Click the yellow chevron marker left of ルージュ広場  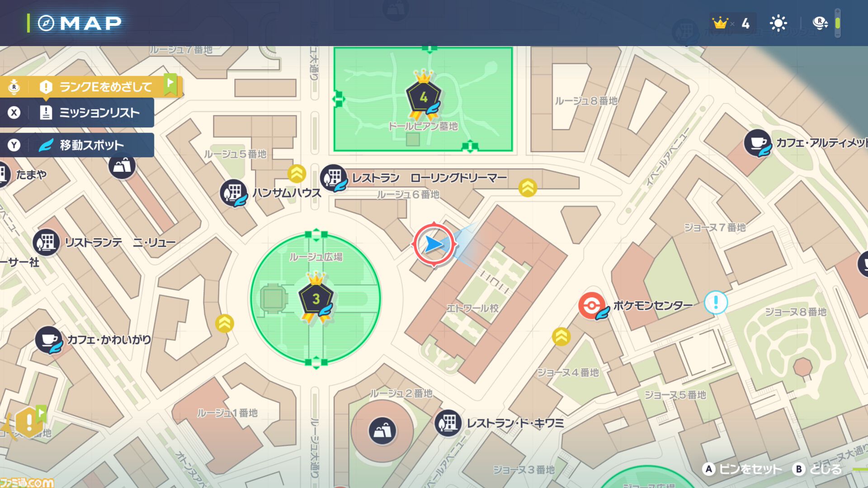(225, 324)
